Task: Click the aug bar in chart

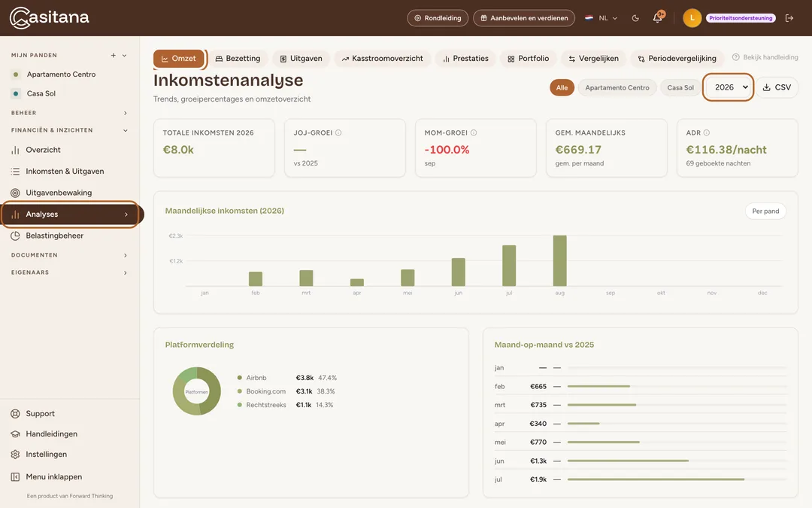Action: [x=560, y=260]
